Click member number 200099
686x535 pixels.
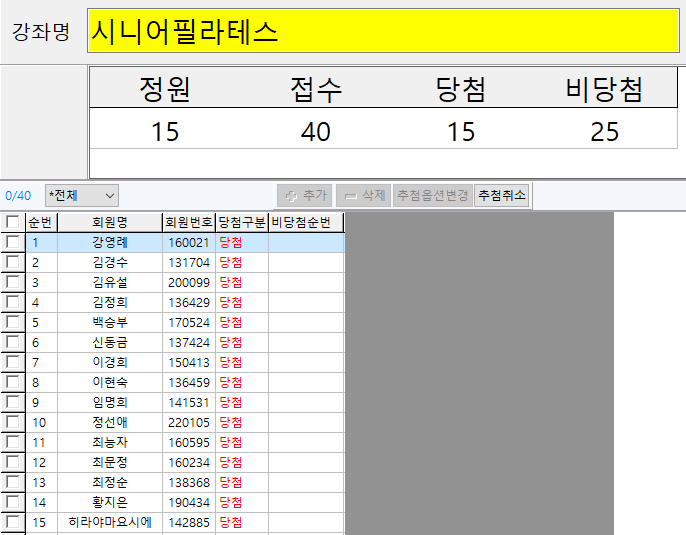(189, 283)
